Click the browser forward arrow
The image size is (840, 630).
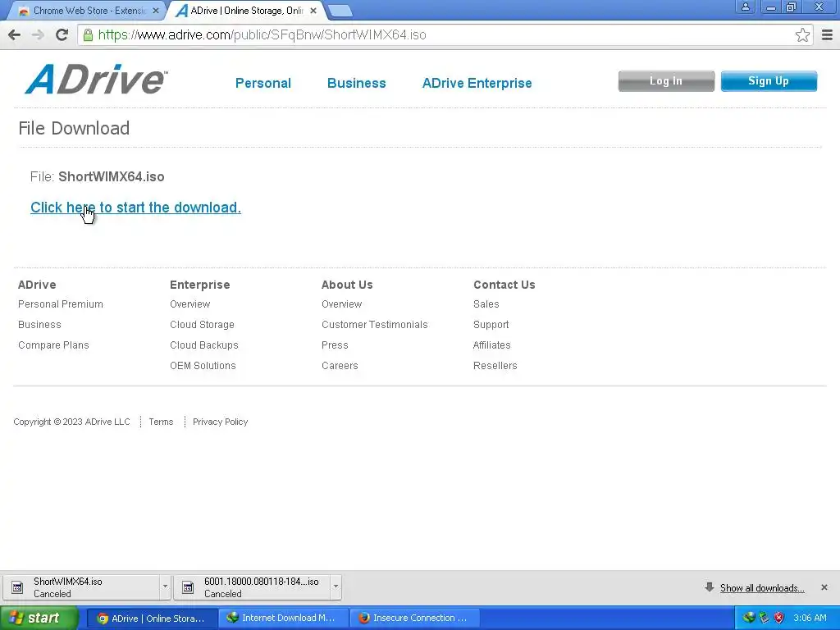tap(38, 34)
